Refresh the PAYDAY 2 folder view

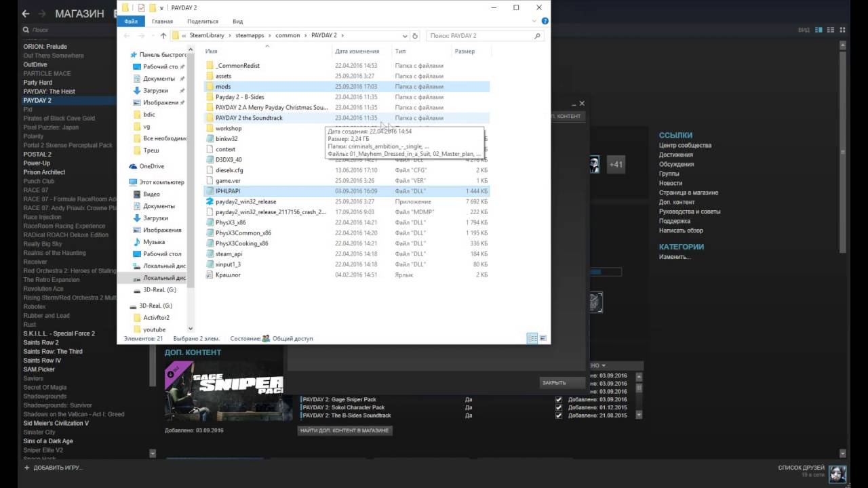click(x=415, y=35)
